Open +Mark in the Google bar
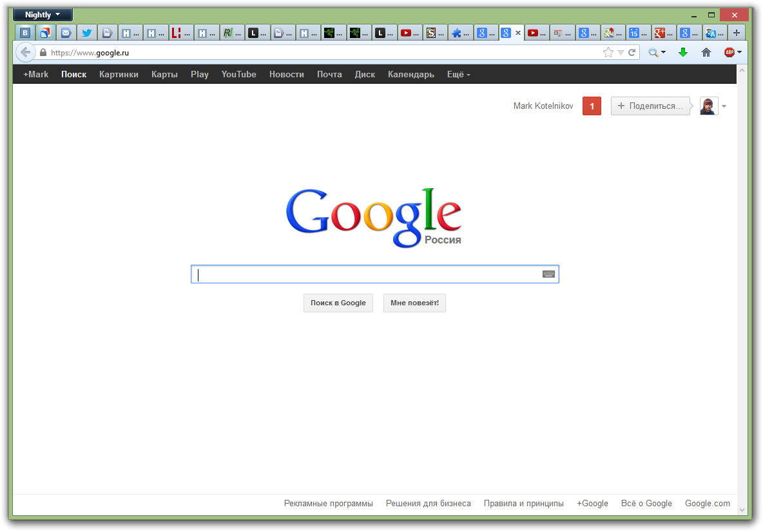The width and height of the screenshot is (763, 532). tap(35, 75)
